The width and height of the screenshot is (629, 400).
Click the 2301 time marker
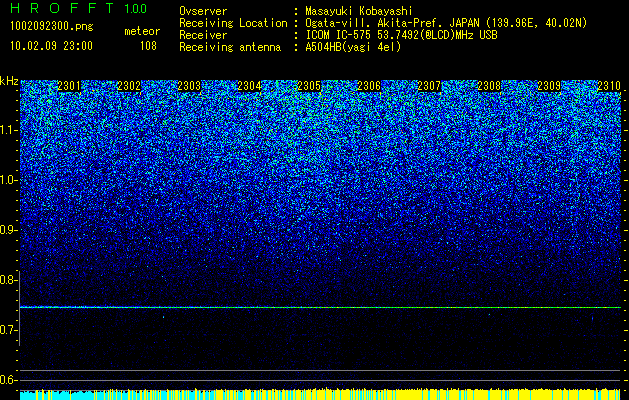pyautogui.click(x=69, y=86)
